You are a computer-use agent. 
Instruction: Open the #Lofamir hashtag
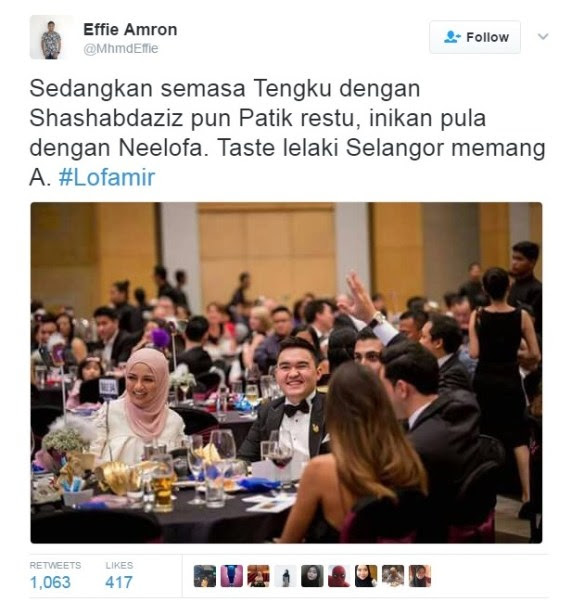point(107,177)
